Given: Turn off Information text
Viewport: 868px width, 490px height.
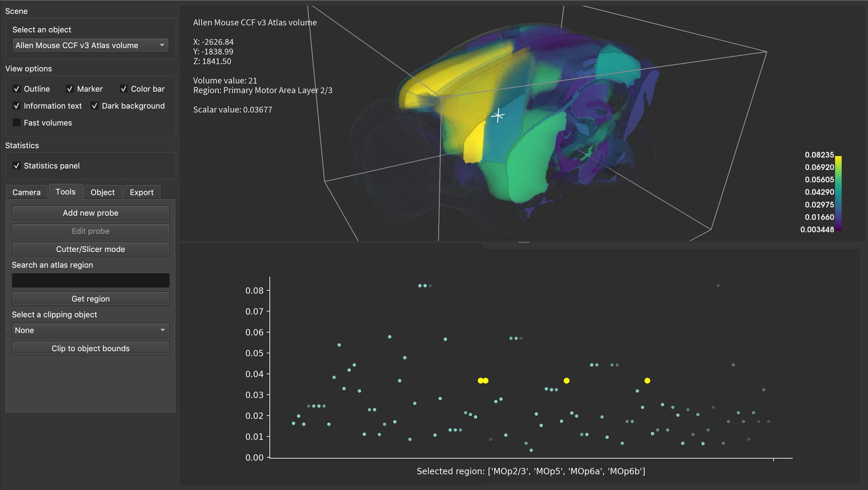Looking at the screenshot, I should tap(17, 106).
